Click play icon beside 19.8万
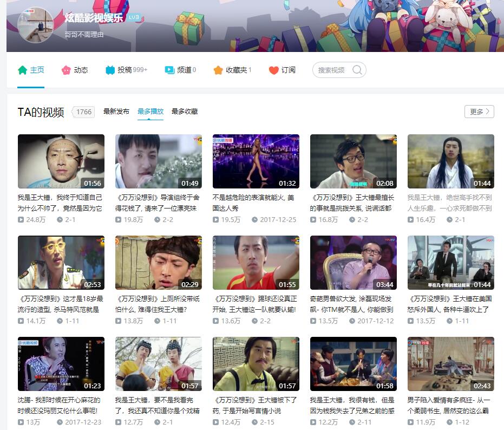The width and height of the screenshot is (504, 430). tap(118, 220)
